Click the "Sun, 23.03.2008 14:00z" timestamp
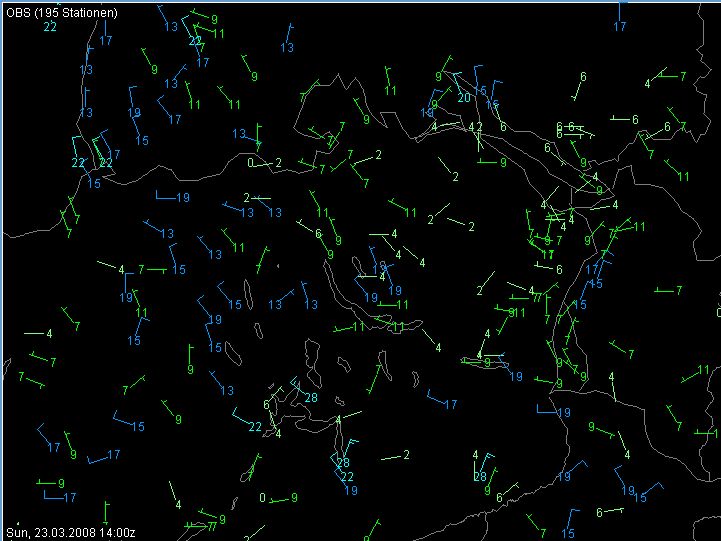Viewport: 721px width, 541px height. point(70,533)
